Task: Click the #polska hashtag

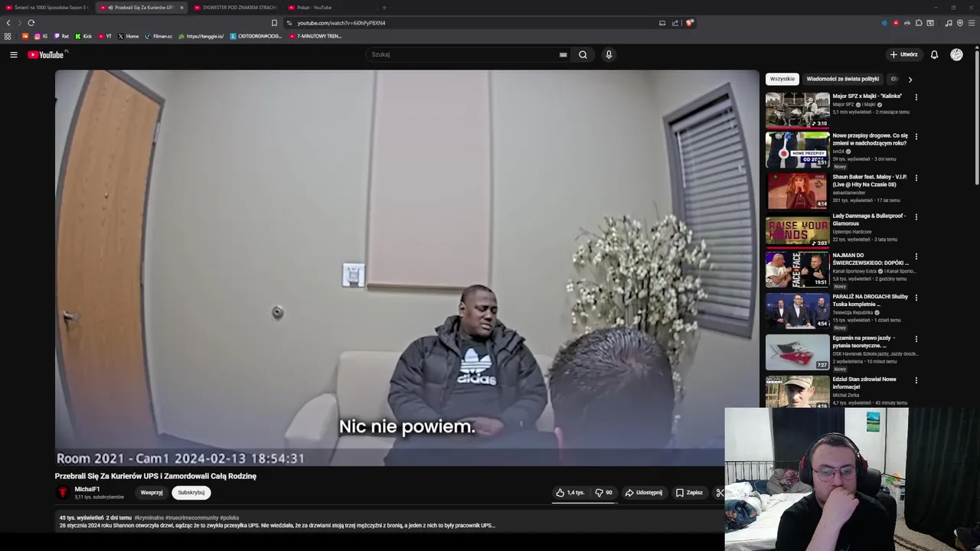Action: point(229,518)
